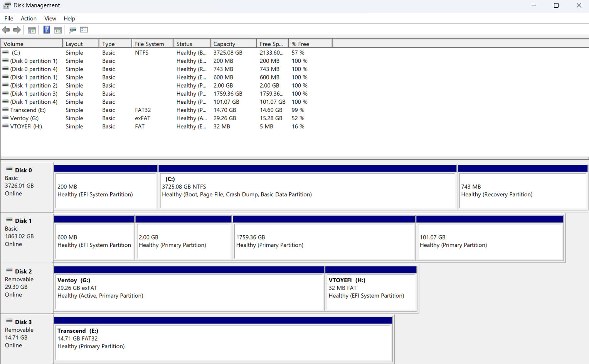Click the Disk 2 header disk icon
Screen dimensions: 589x364
[x=9, y=271]
